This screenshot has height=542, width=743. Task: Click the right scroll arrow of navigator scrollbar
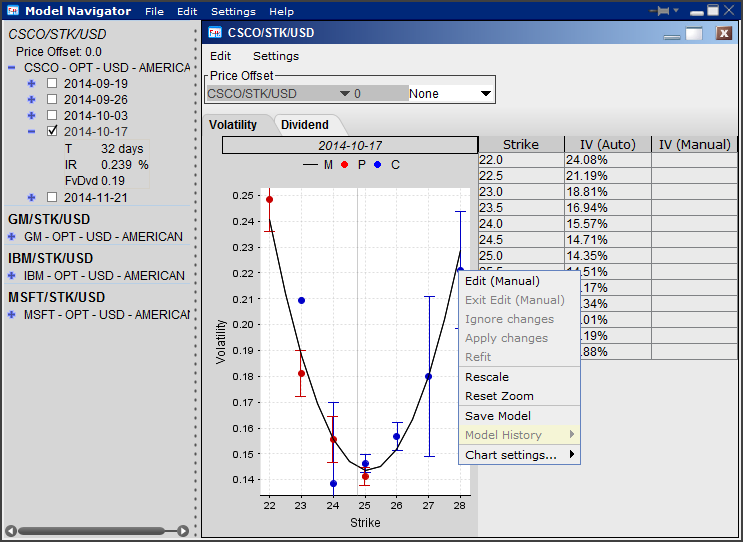[x=182, y=531]
